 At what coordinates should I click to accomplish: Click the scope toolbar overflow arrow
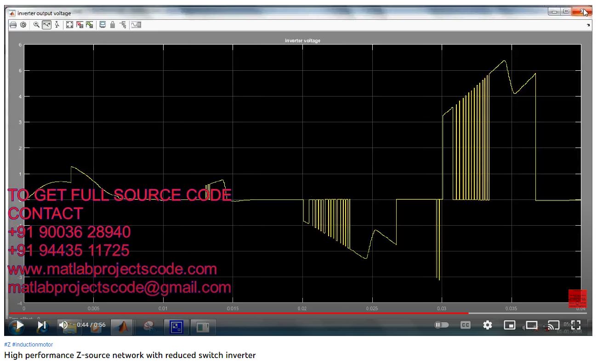coord(589,25)
